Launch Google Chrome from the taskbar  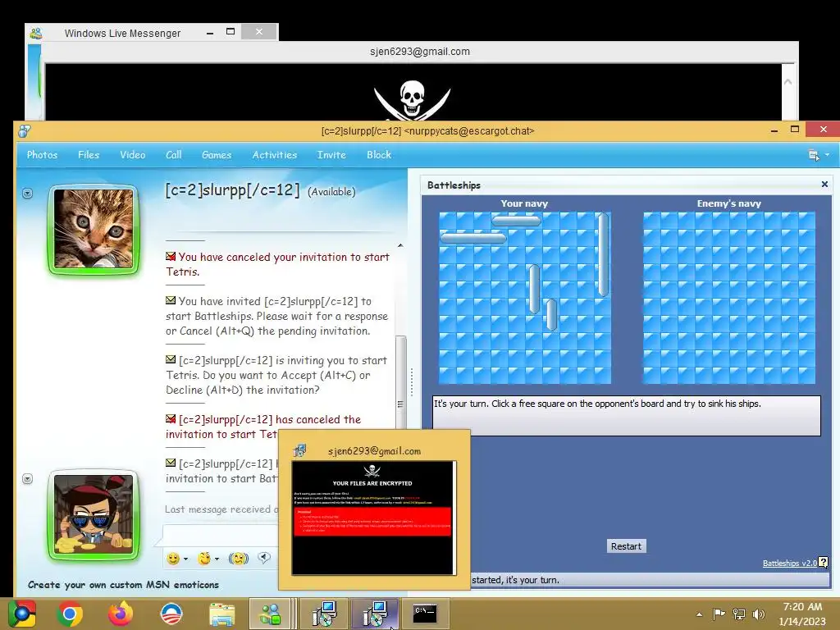click(70, 614)
